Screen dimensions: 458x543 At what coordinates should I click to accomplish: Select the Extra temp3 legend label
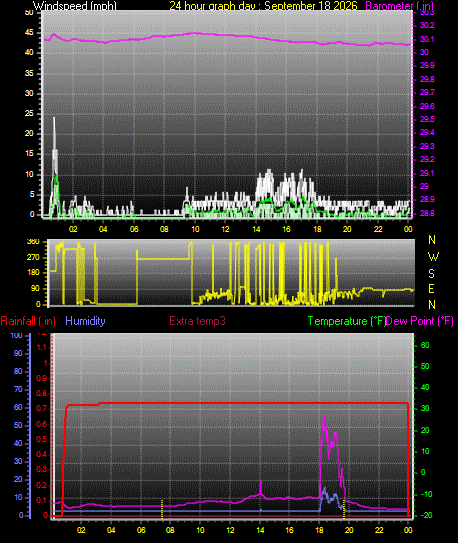click(197, 321)
